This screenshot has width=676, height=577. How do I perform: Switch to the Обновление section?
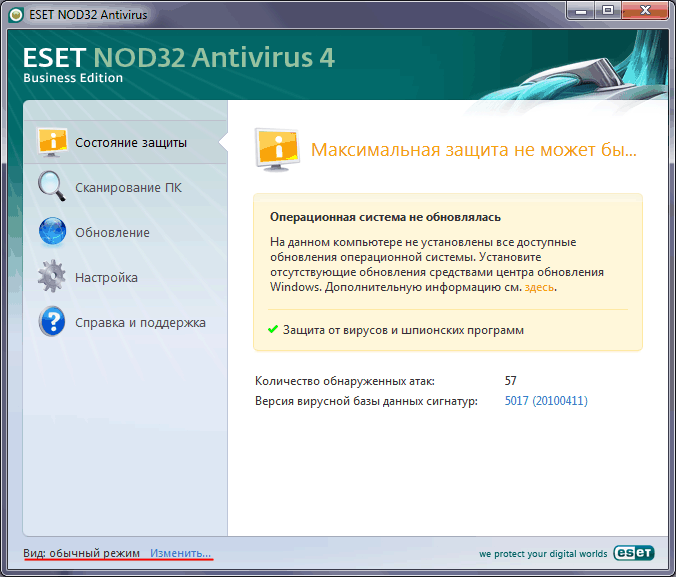(112, 232)
